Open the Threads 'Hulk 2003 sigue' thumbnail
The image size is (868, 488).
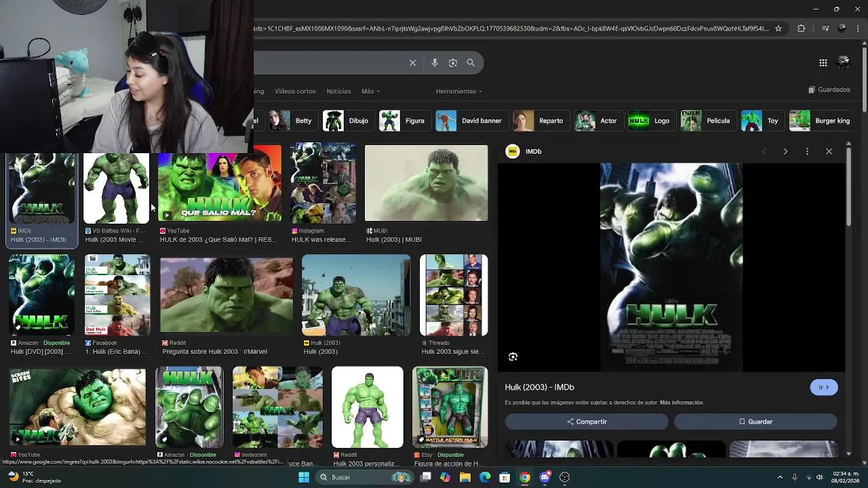(454, 296)
